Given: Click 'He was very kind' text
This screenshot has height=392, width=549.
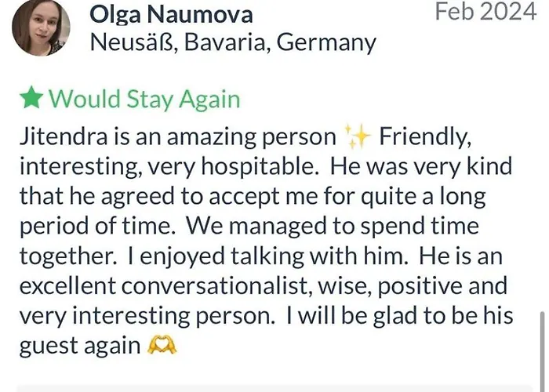Looking at the screenshot, I should click(421, 166).
